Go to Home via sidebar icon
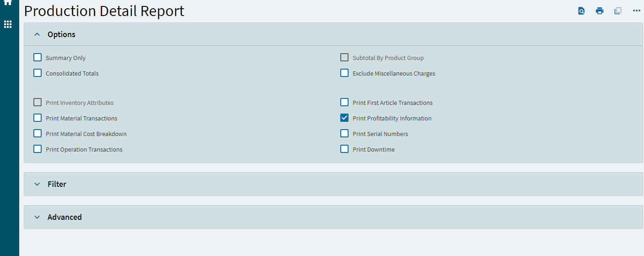644x256 pixels. 8,3
